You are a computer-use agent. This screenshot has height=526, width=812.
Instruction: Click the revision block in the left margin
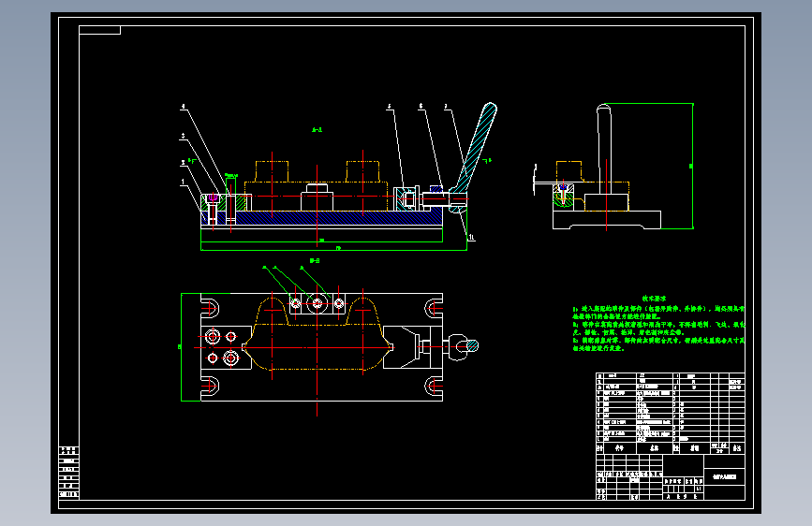pyautogui.click(x=69, y=472)
